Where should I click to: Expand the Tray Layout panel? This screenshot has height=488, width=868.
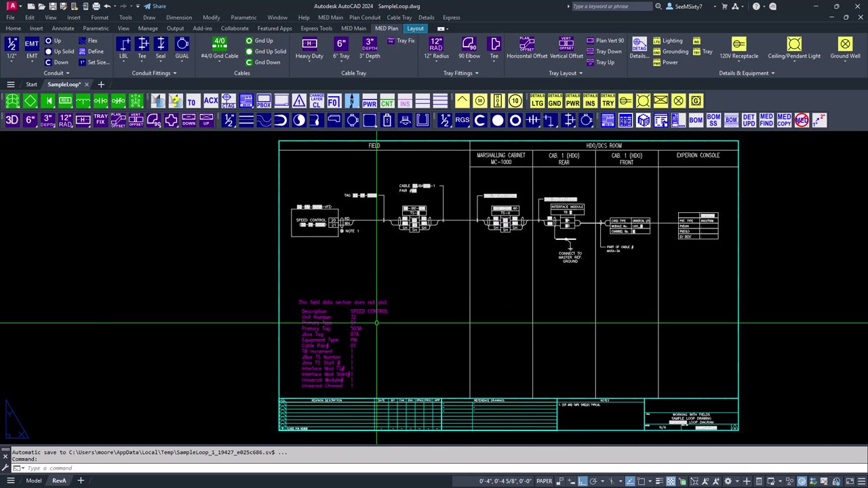(566, 73)
